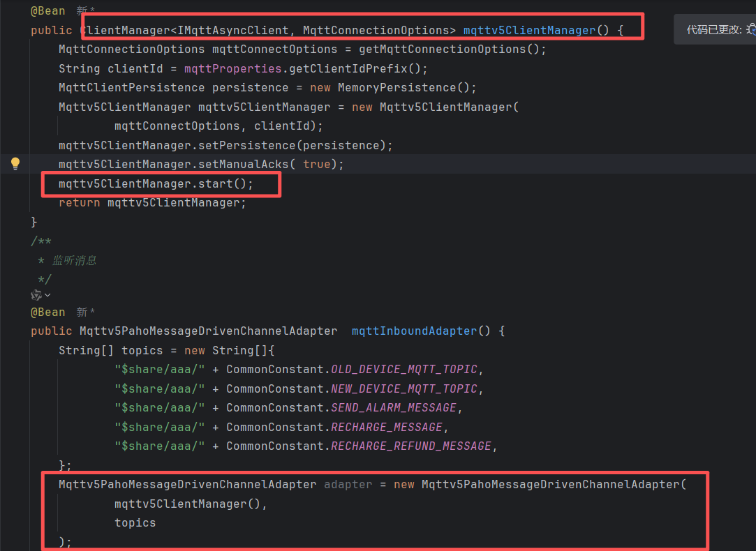Click the RECHARGE_MESSAGE constant
The height and width of the screenshot is (551, 756).
[387, 427]
